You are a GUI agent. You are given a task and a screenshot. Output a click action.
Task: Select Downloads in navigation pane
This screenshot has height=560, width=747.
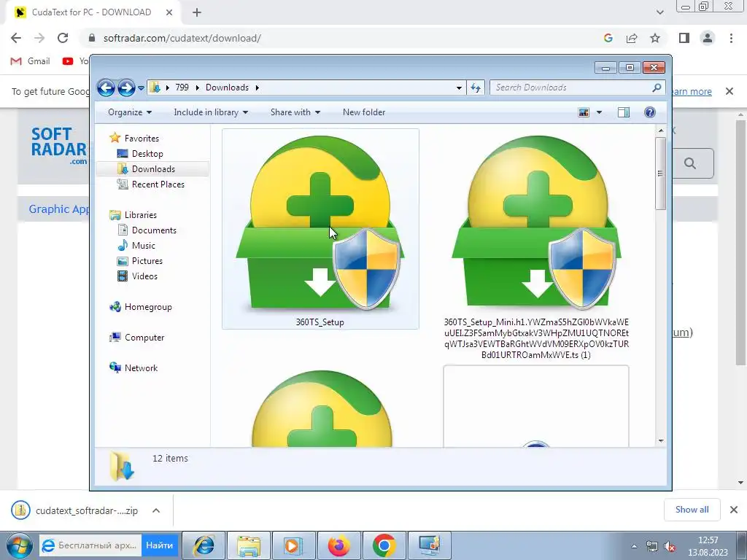click(x=152, y=169)
